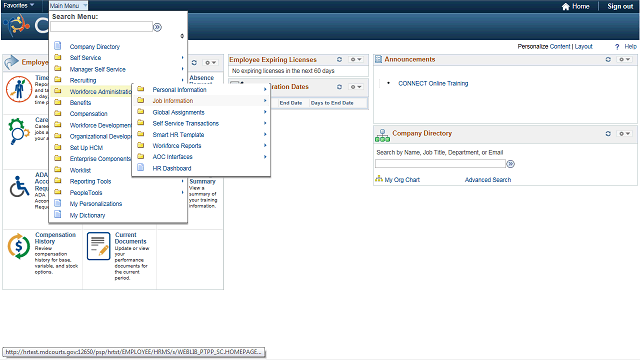Click the ADA wheelchair accessibility icon
Image resolution: width=640 pixels, height=360 pixels.
(x=20, y=187)
